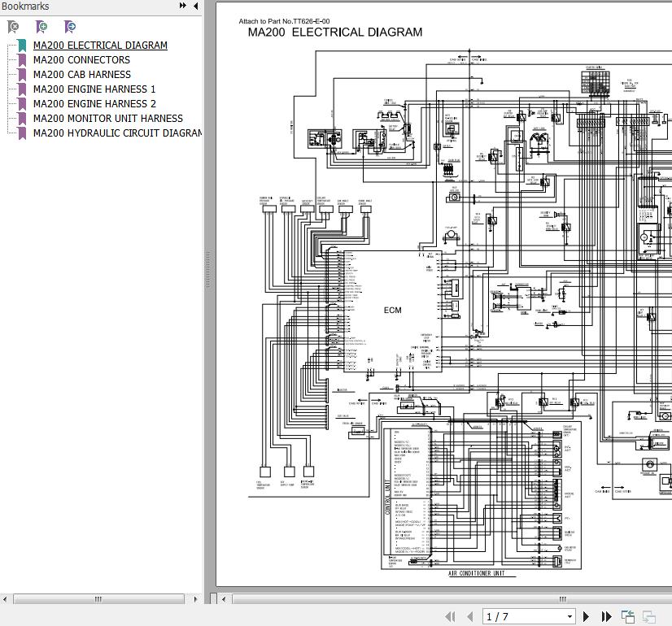This screenshot has width=672, height=626.
Task: Open the MA200 ENGINE HARNESS 2 bookmark
Action: click(94, 103)
